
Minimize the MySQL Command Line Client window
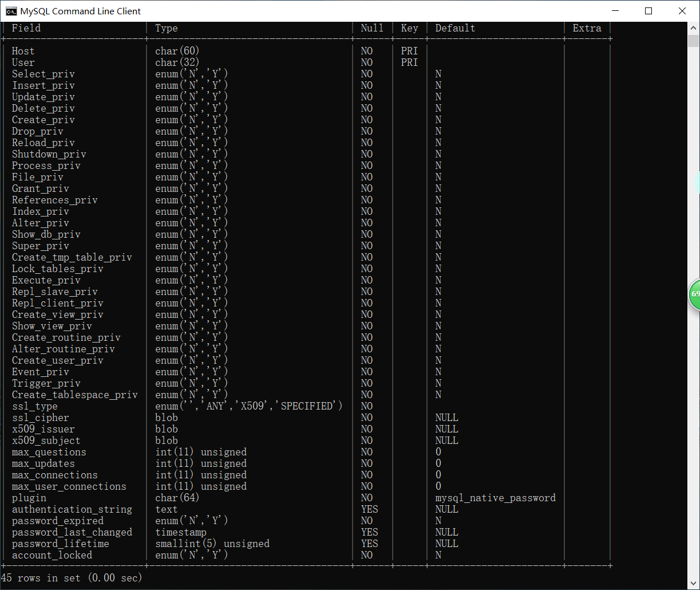tap(615, 11)
